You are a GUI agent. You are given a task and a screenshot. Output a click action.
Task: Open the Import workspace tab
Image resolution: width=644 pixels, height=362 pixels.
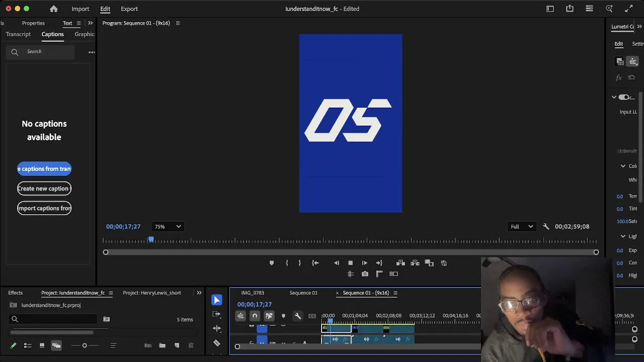[x=80, y=9]
